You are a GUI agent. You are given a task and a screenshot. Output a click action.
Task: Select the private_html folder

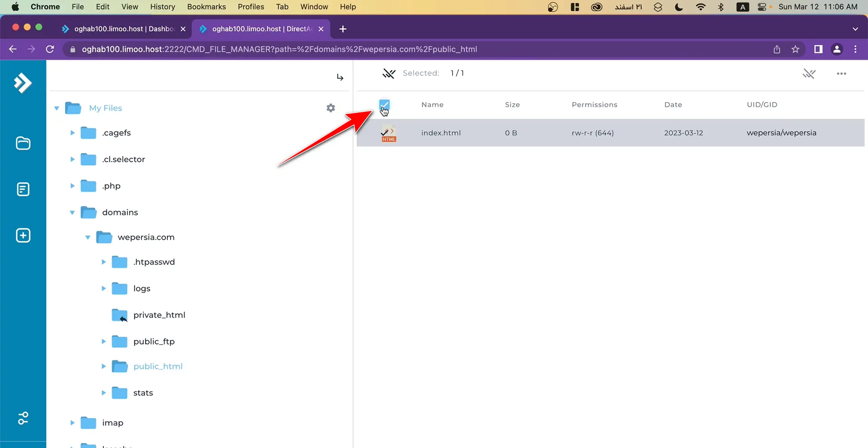(159, 315)
